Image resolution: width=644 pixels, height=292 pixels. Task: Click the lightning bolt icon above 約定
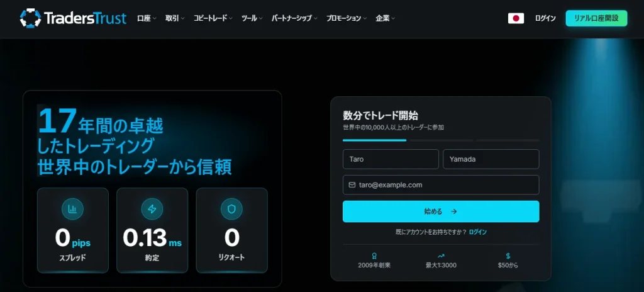[152, 209]
